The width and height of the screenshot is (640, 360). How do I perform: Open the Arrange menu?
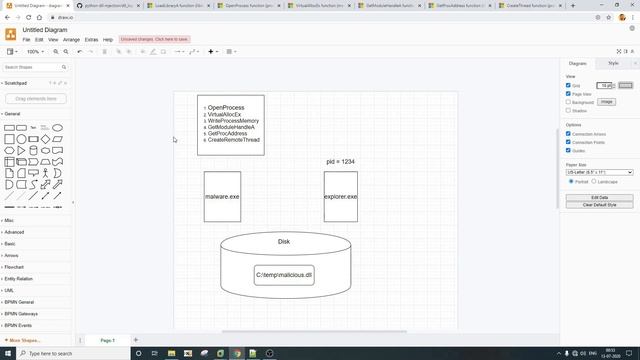coord(71,40)
